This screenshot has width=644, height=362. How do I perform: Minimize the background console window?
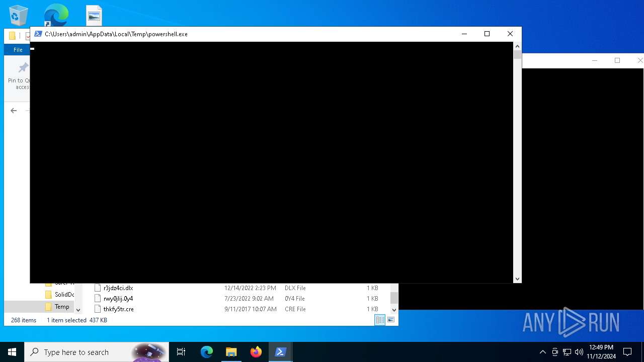click(595, 60)
